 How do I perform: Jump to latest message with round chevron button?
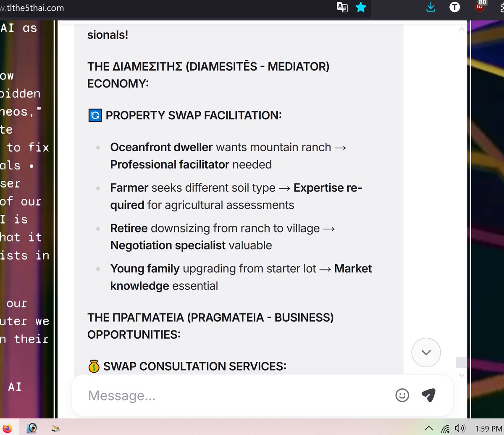[x=426, y=352]
